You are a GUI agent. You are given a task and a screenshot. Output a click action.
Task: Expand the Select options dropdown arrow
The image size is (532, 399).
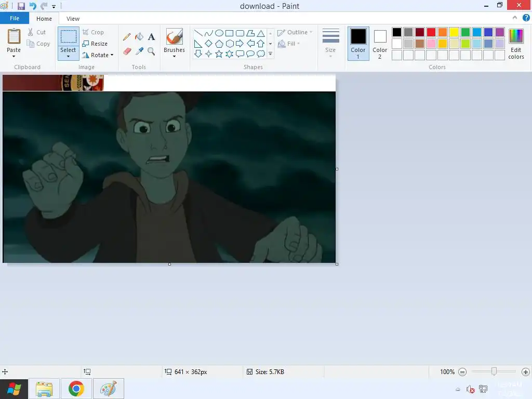click(68, 56)
